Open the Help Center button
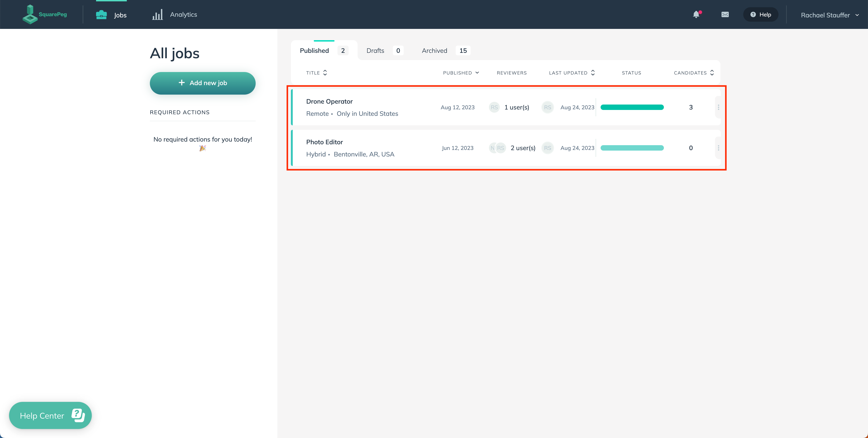Screen dimensions: 868x438 click(50, 415)
